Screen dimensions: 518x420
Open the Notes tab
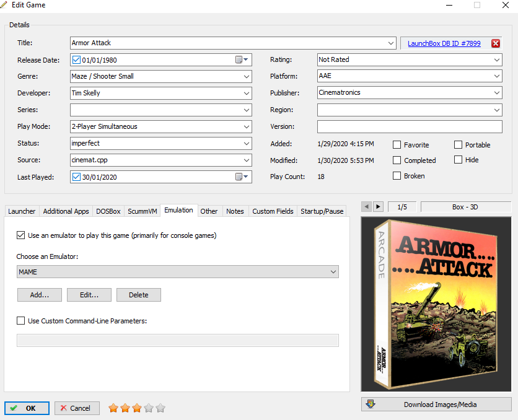[x=235, y=211]
